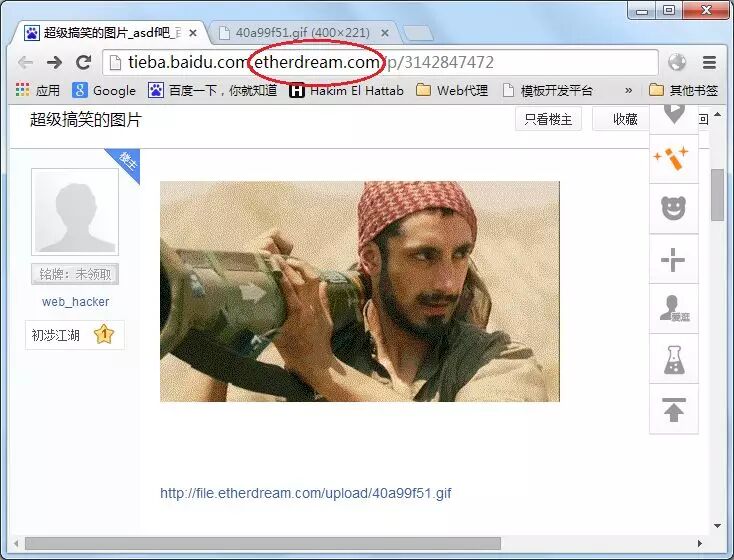Screen dimensions: 734x560
Task: Minimize the browser window
Action: 642,10
